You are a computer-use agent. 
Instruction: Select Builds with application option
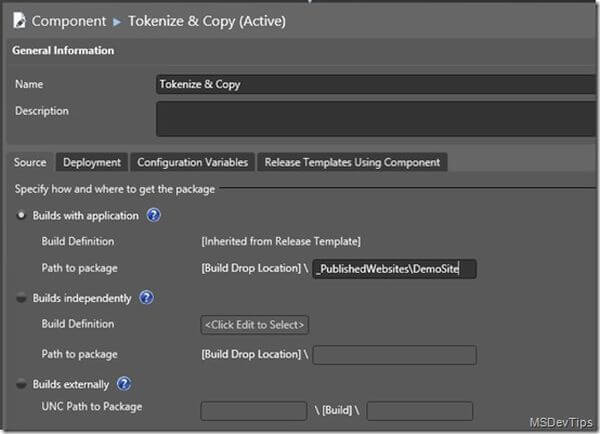(x=22, y=215)
